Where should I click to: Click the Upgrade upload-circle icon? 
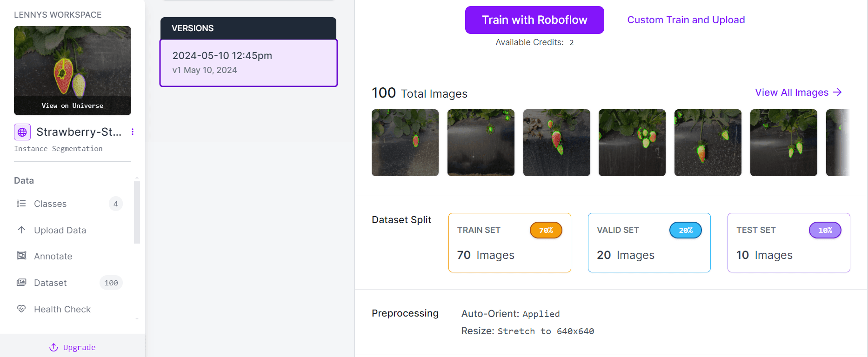tap(53, 347)
